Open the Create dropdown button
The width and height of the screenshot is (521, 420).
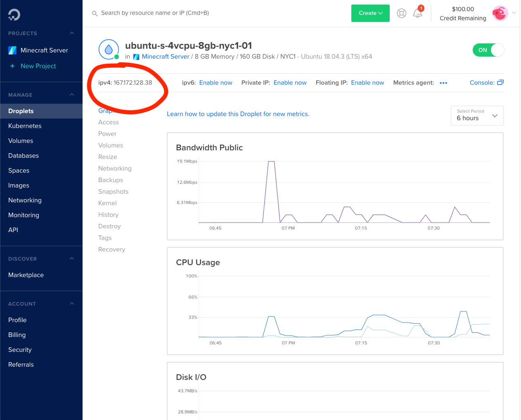(x=370, y=13)
